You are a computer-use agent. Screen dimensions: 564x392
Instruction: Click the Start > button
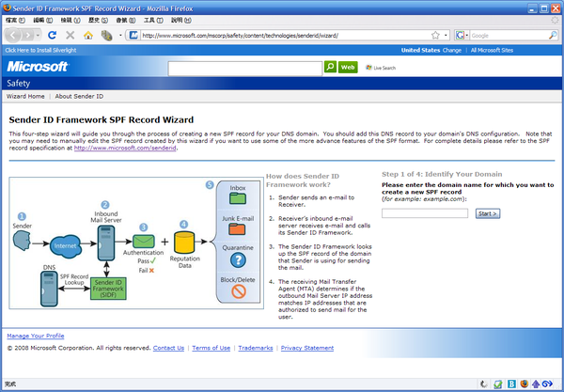click(488, 213)
